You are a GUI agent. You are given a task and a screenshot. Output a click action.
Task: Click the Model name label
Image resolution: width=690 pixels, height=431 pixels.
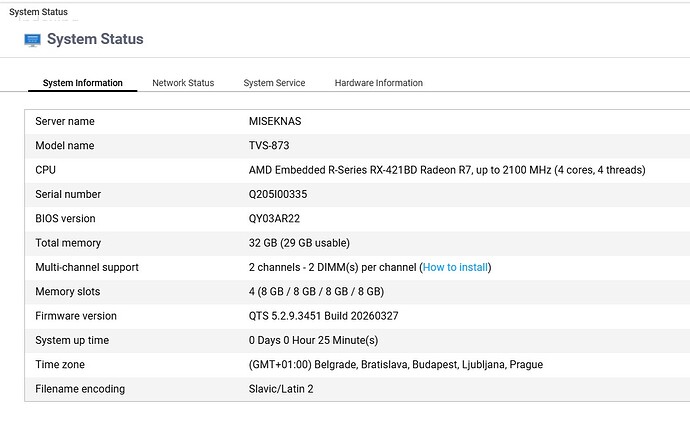click(65, 146)
